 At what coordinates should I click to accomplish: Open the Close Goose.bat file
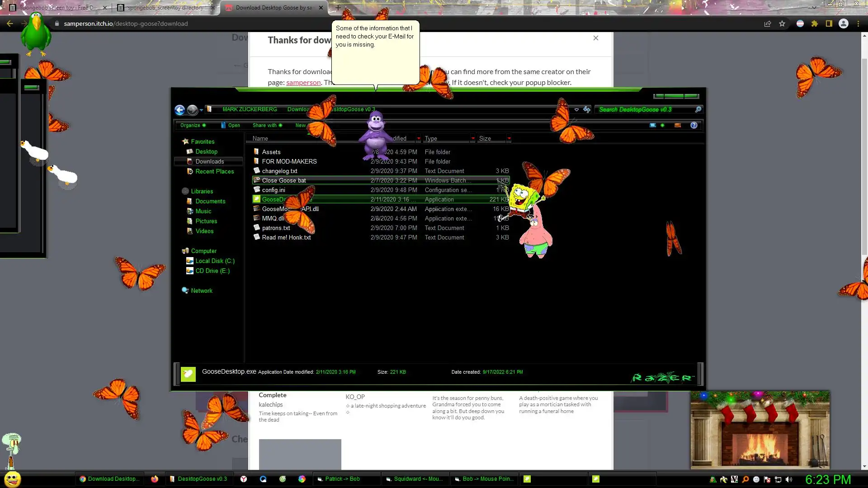284,180
